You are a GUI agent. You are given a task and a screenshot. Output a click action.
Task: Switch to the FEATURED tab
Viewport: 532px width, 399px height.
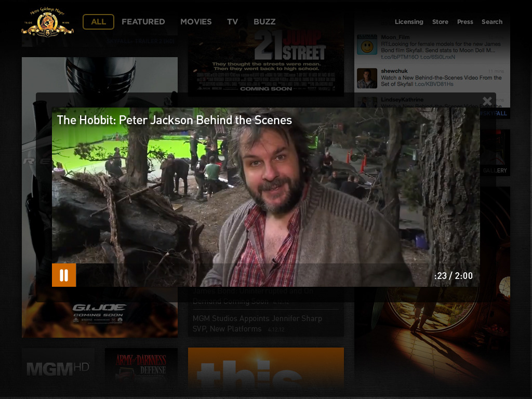point(143,22)
